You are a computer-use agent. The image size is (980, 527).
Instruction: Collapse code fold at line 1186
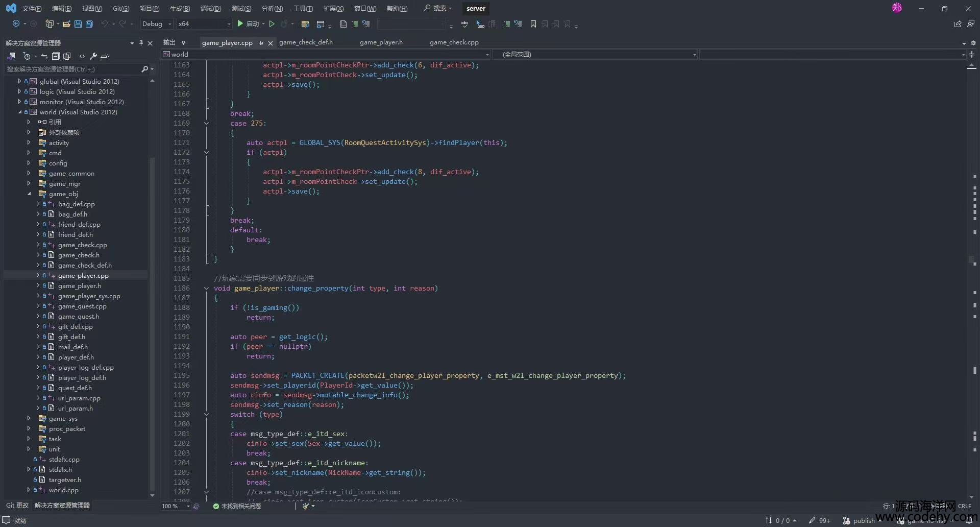(206, 288)
